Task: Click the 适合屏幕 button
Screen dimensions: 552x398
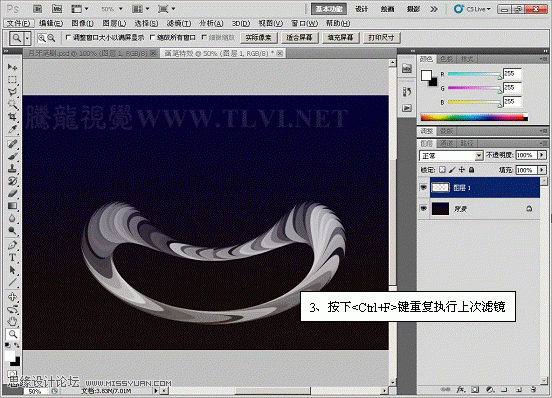Action: pos(300,38)
